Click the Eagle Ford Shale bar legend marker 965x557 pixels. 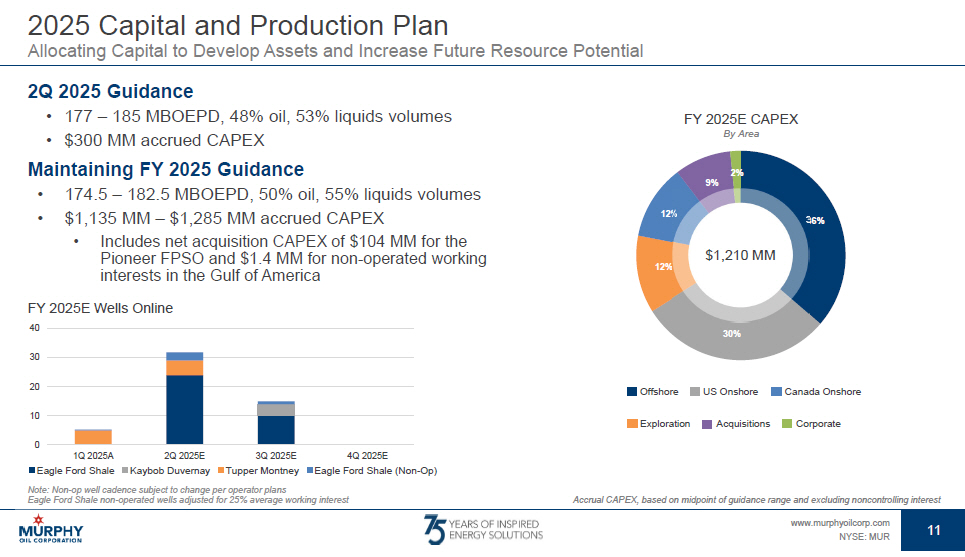[x=33, y=471]
